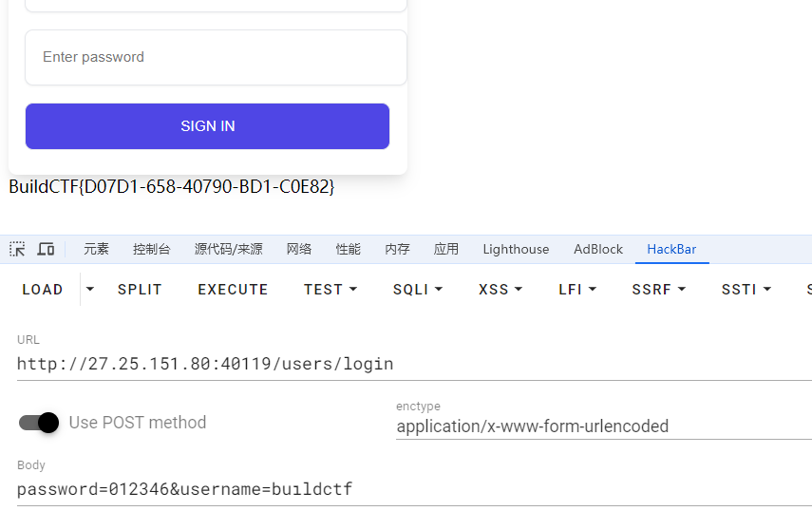Open the Lighthouse tab

(516, 249)
